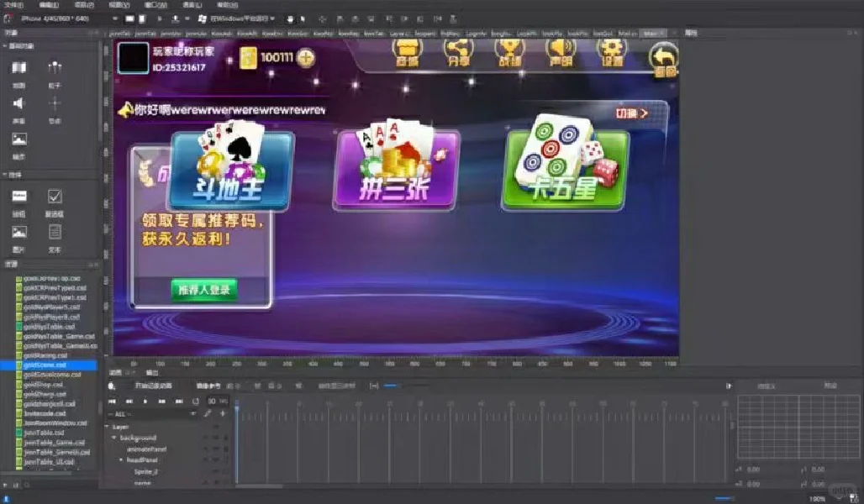The height and width of the screenshot is (504, 864).
Task: Select the arrow selection tool
Action: pyautogui.click(x=303, y=18)
